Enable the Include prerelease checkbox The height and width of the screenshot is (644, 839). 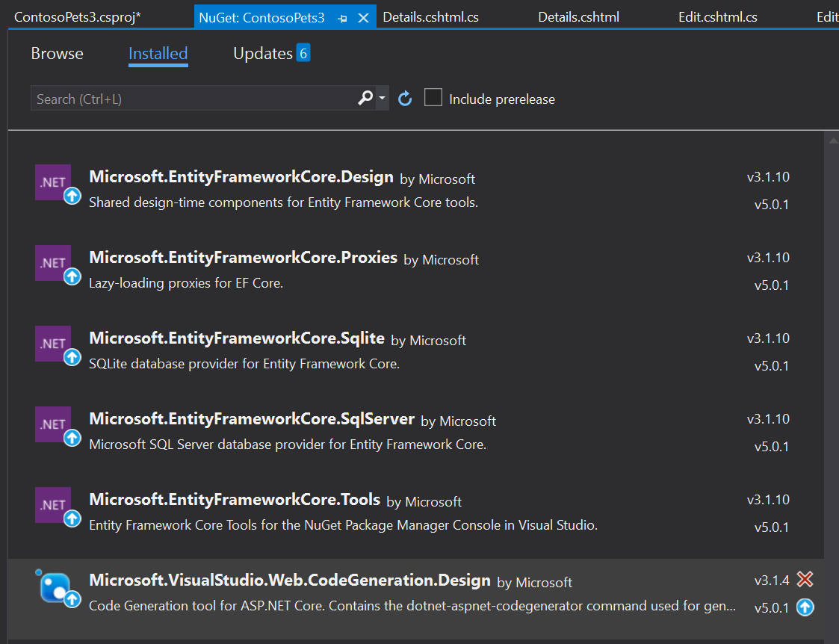coord(433,97)
